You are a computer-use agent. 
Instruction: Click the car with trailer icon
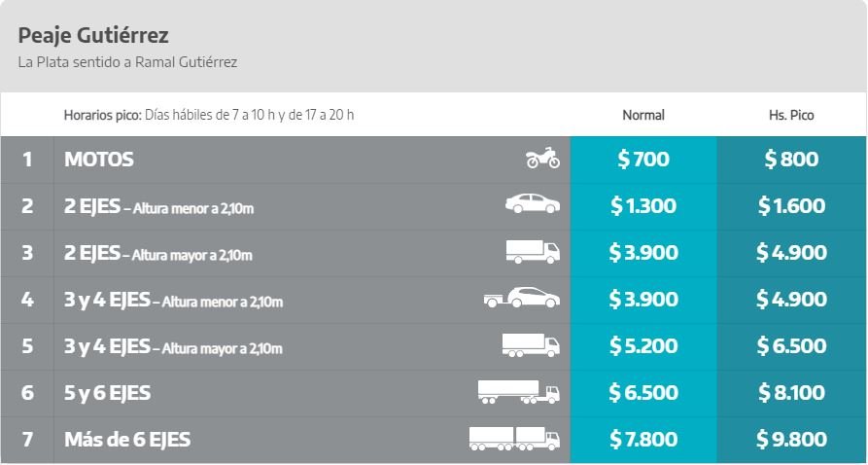coord(522,298)
